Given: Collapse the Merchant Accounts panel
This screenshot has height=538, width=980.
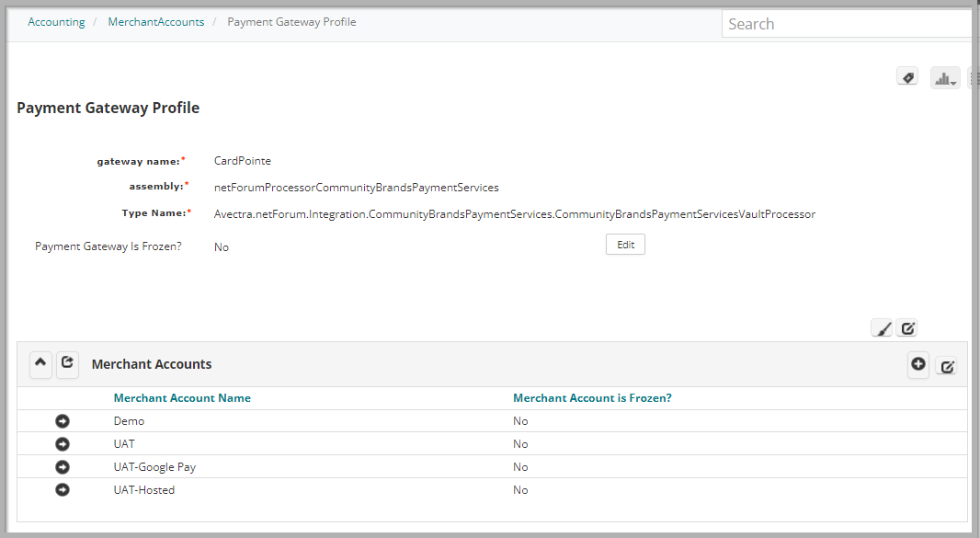Looking at the screenshot, I should pyautogui.click(x=40, y=364).
